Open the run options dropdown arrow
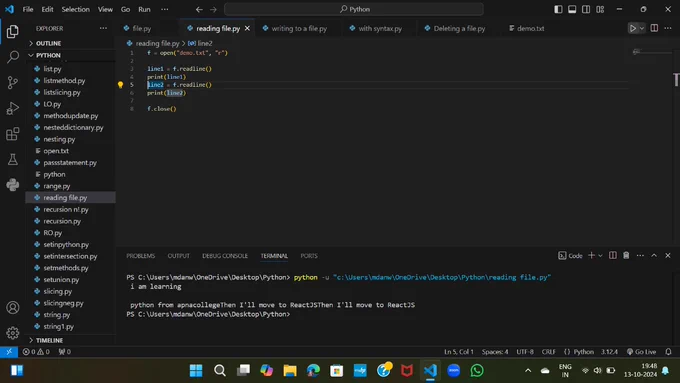 tap(642, 28)
